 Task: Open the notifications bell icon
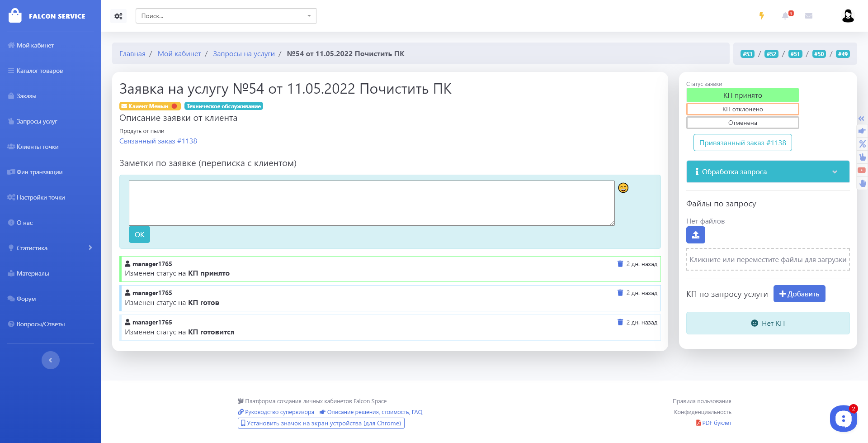click(x=786, y=16)
